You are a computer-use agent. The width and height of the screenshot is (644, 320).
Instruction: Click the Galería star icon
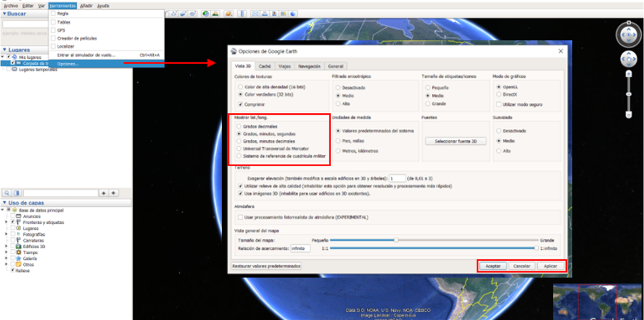coord(18,258)
